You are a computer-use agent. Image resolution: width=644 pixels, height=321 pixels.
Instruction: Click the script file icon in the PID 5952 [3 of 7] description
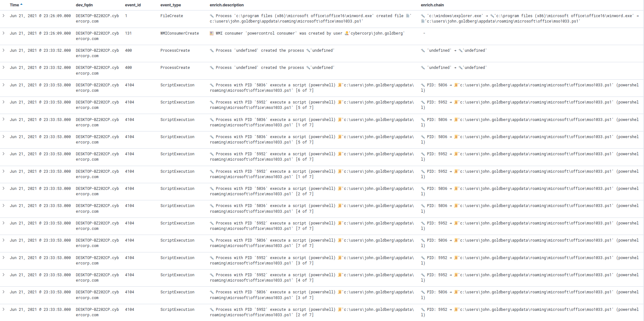340,258
